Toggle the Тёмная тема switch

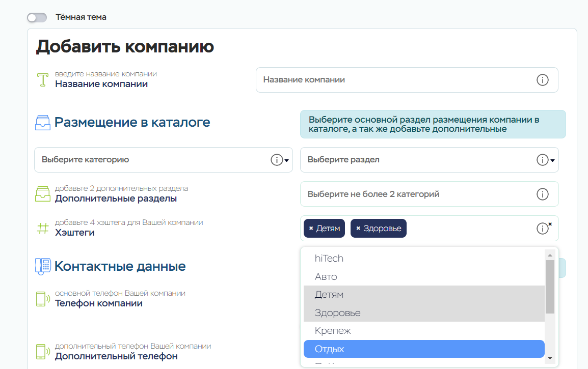(37, 18)
